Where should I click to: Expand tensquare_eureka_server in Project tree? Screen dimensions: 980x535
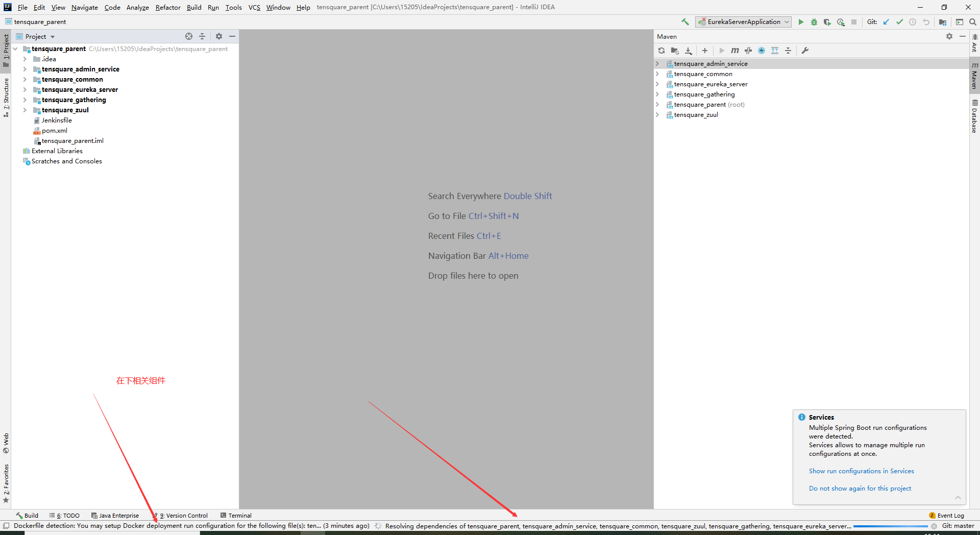tap(24, 90)
